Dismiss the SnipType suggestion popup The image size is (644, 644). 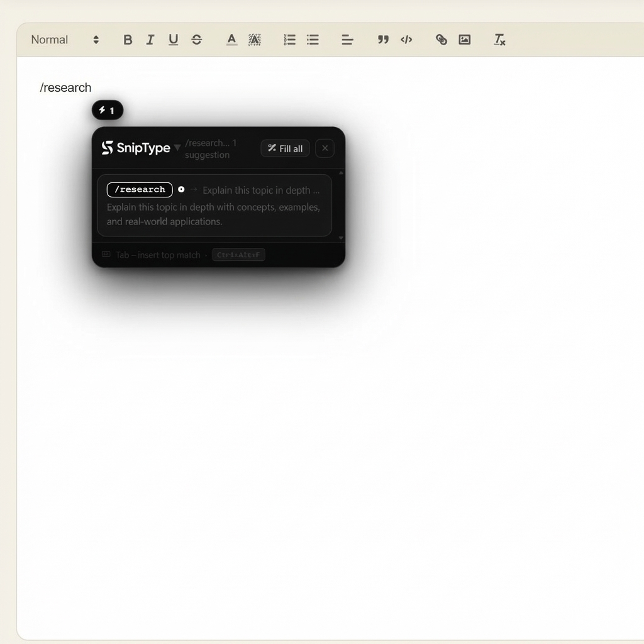click(x=325, y=148)
